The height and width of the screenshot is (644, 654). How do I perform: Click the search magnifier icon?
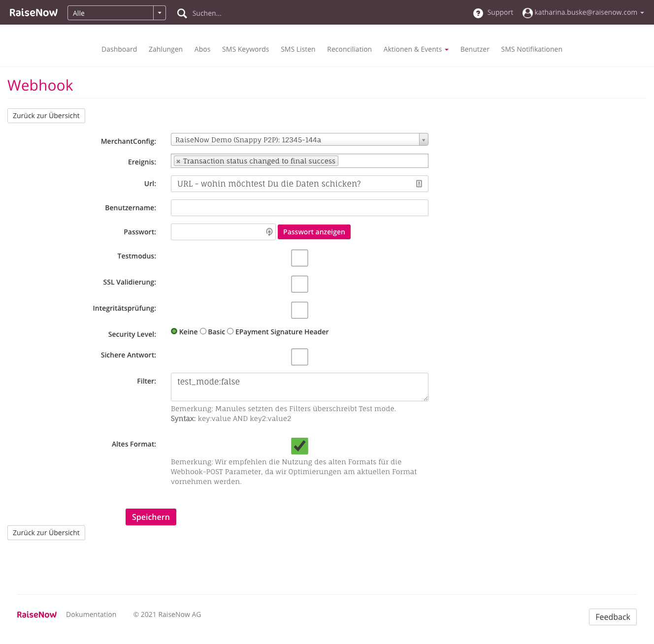point(182,13)
